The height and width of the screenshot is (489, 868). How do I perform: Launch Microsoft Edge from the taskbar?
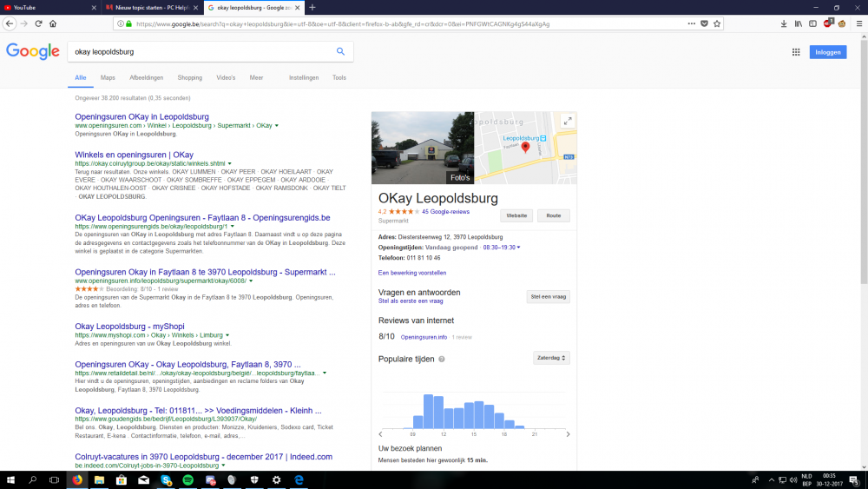pos(299,480)
